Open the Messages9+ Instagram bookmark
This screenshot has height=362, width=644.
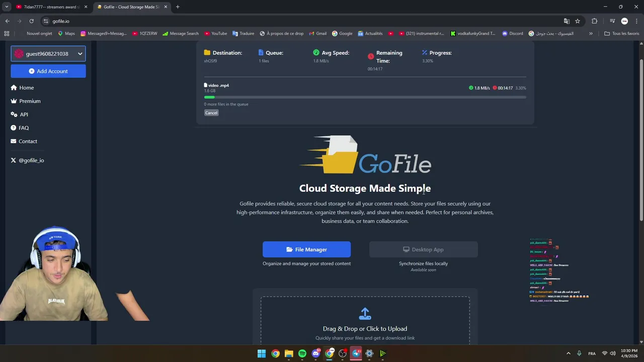coord(104,34)
